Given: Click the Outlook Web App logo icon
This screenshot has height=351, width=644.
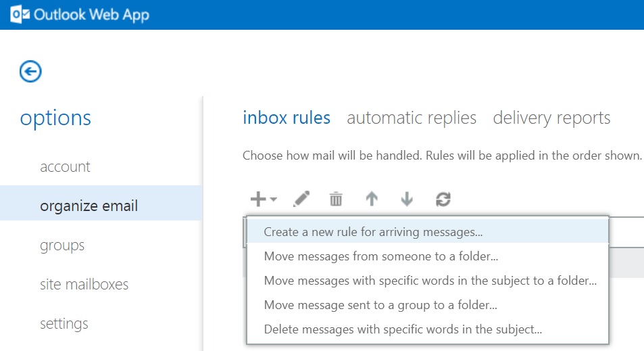Looking at the screenshot, I should [18, 14].
